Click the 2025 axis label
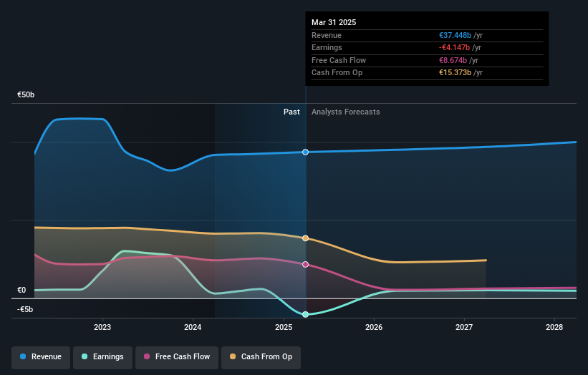The height and width of the screenshot is (375, 588). tap(284, 328)
